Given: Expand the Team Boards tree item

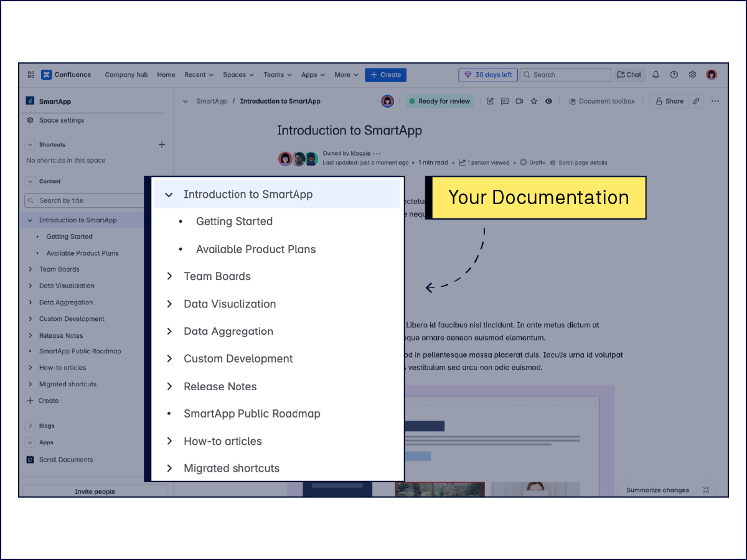Looking at the screenshot, I should pos(30,269).
